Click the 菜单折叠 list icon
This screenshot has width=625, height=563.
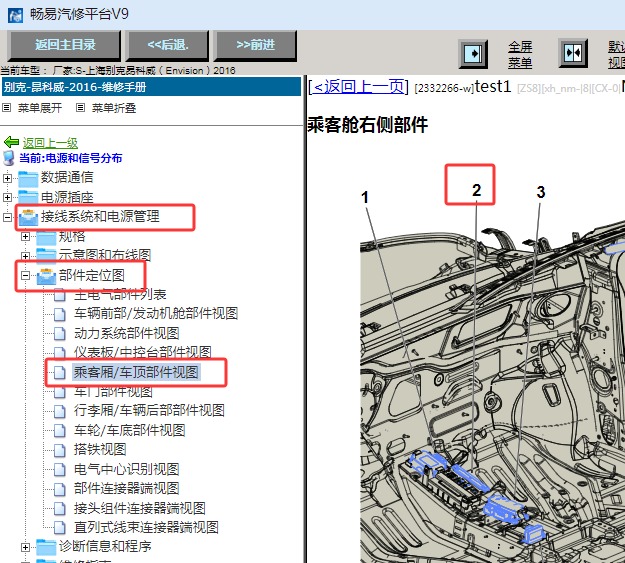point(81,108)
